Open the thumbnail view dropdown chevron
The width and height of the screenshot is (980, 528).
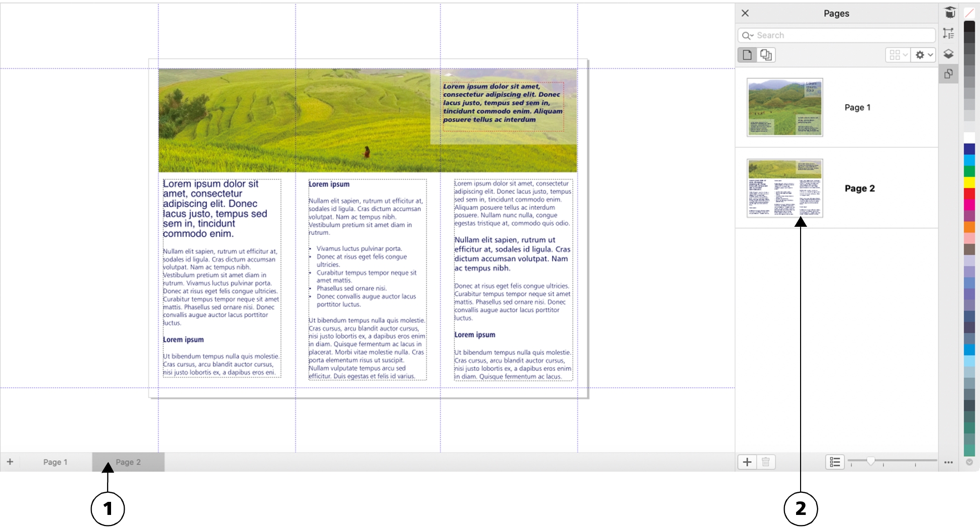pos(905,55)
